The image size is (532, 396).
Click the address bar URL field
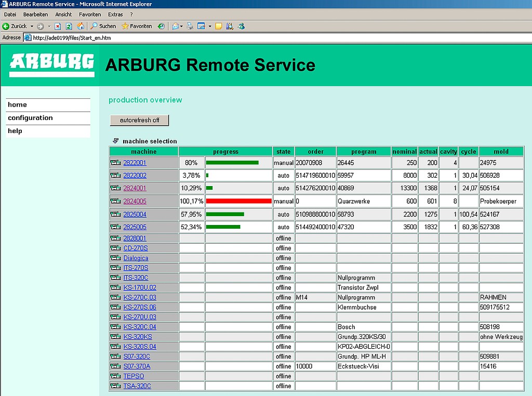(x=278, y=37)
